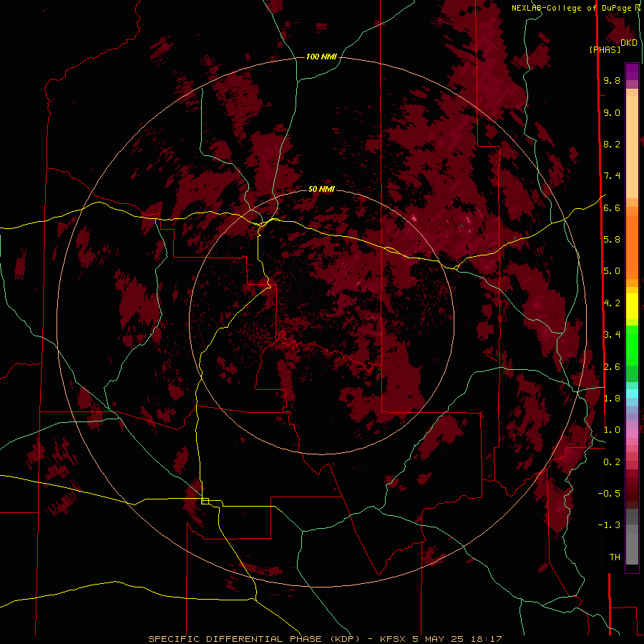Screen dimensions: 644x644
Task: Click the 4.2 value on the color scale
Action: 612,303
